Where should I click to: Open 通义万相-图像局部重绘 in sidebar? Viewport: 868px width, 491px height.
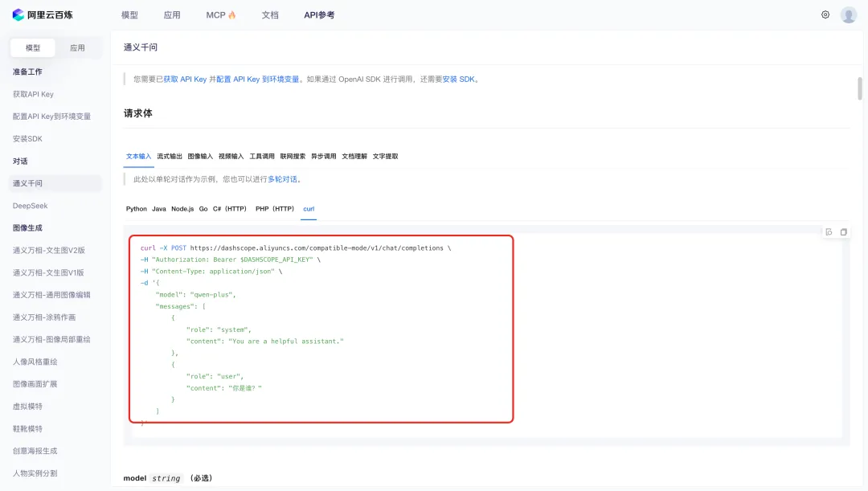(x=51, y=339)
